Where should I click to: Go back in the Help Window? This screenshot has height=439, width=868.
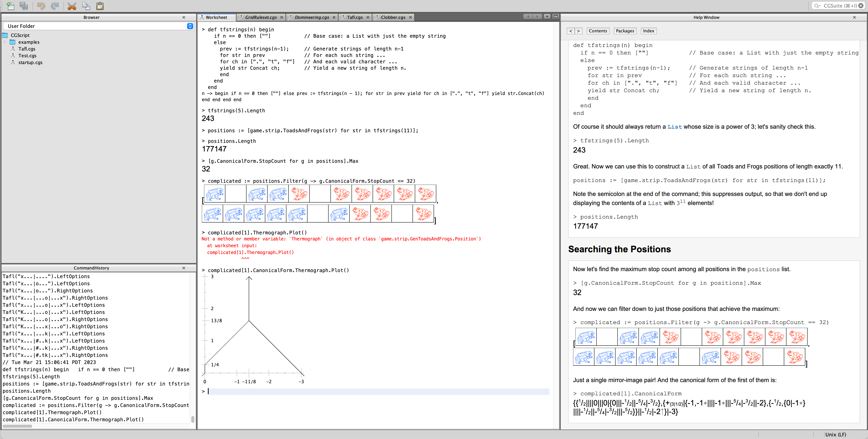(571, 31)
